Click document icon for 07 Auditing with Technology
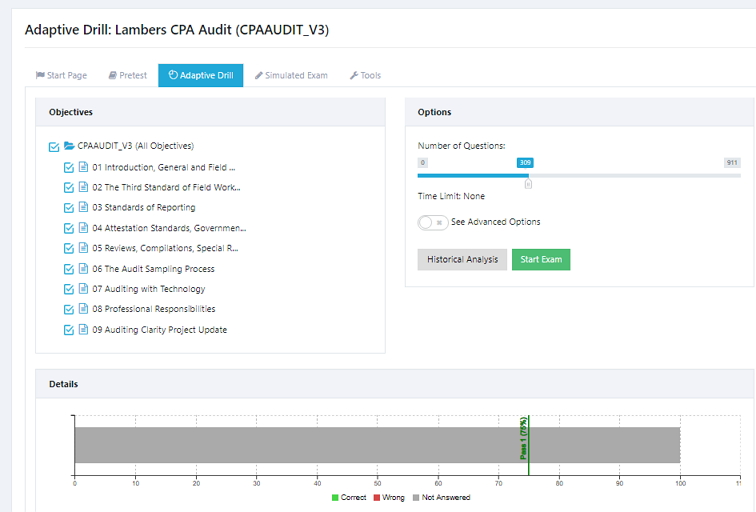The height and width of the screenshot is (512, 756). pyautogui.click(x=83, y=288)
